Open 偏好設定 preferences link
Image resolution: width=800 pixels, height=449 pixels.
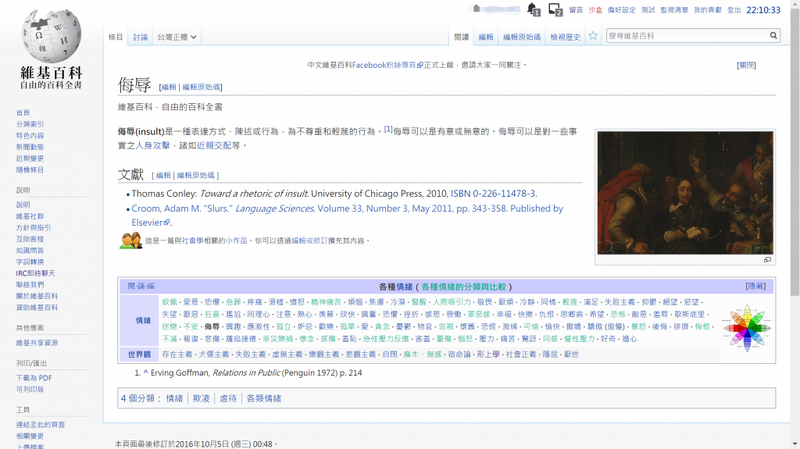(x=621, y=10)
